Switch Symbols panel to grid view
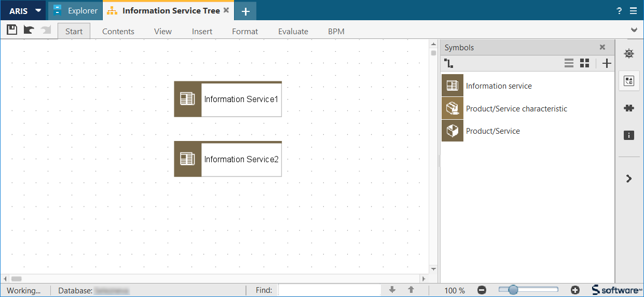644x297 pixels. coord(585,63)
